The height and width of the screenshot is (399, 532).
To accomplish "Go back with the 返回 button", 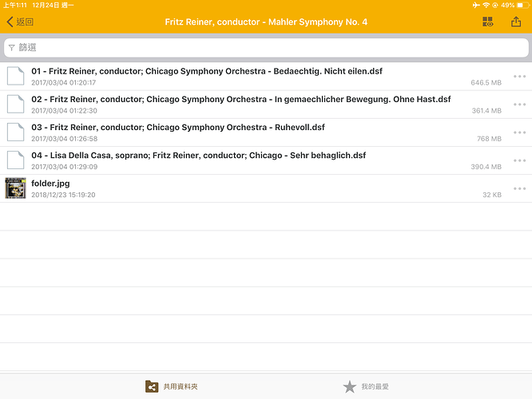I will pyautogui.click(x=20, y=22).
